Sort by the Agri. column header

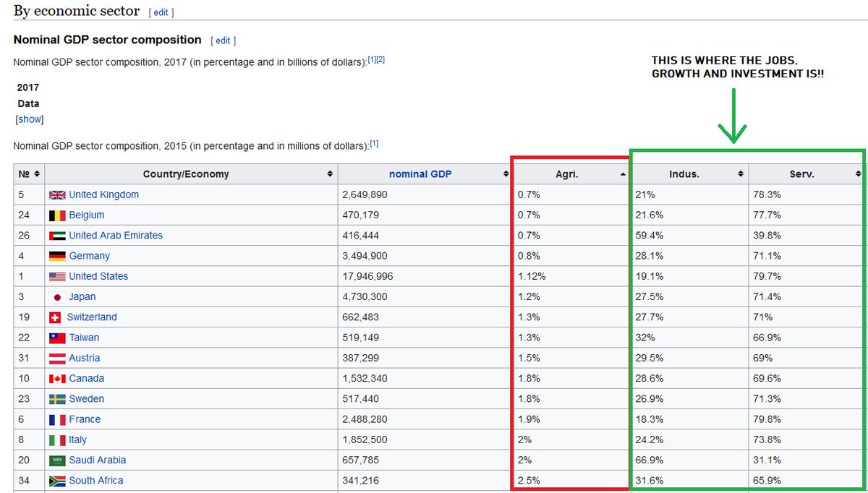(570, 174)
